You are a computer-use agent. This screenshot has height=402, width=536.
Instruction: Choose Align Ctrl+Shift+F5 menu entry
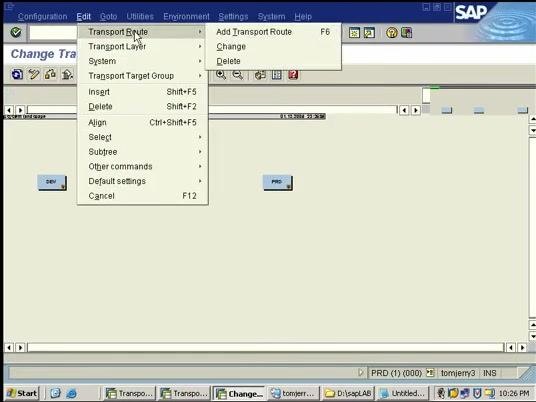click(x=143, y=122)
